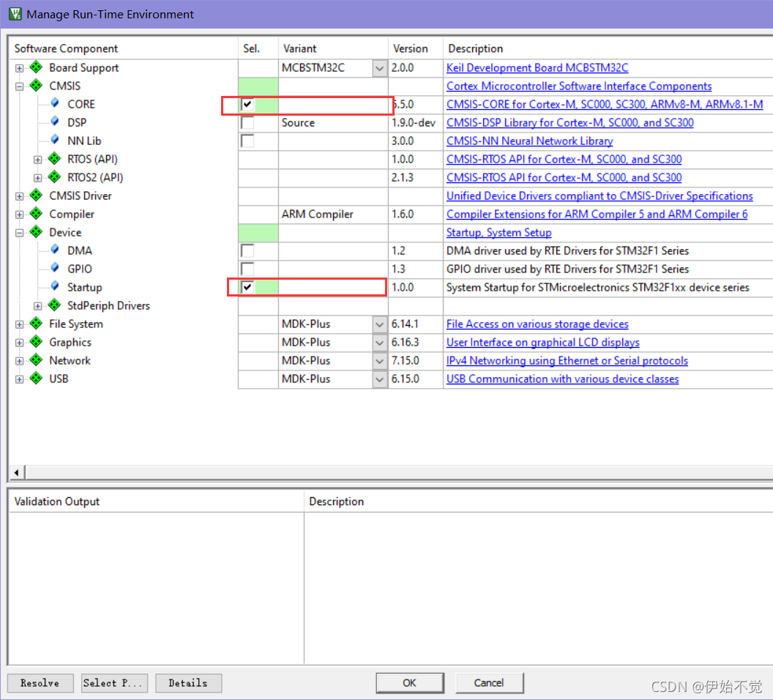The image size is (773, 700).
Task: Expand the CMSIS Driver tree node
Action: 19,196
